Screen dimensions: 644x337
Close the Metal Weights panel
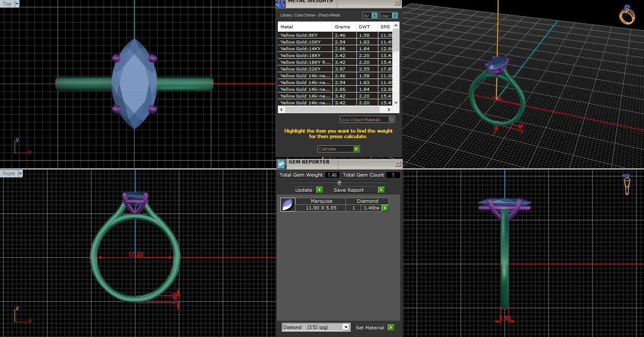[x=397, y=3]
